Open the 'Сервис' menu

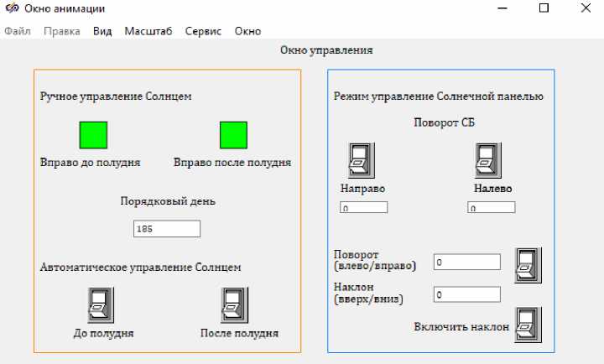pos(203,31)
